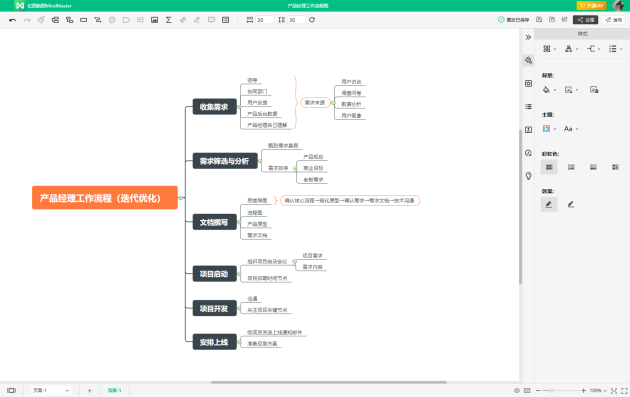Expand the theme font Aa dropdown
The width and height of the screenshot is (630, 397).
571,129
